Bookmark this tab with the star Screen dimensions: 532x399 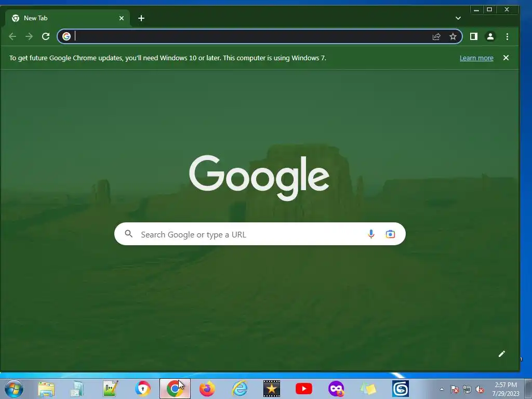453,37
